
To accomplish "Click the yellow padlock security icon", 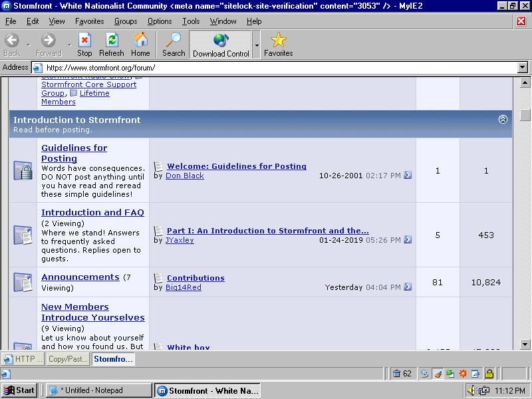I will click(489, 374).
